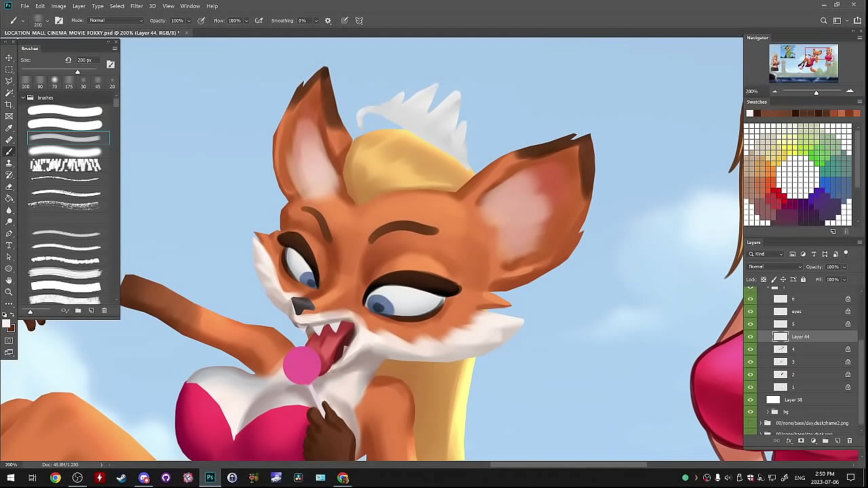Image resolution: width=868 pixels, height=488 pixels.
Task: Select the Crop tool
Action: 9,105
